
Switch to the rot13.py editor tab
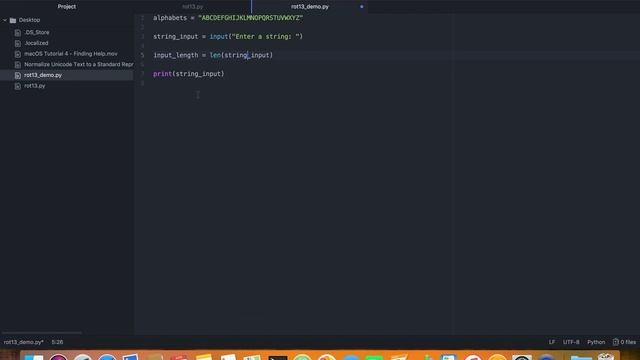tap(193, 7)
